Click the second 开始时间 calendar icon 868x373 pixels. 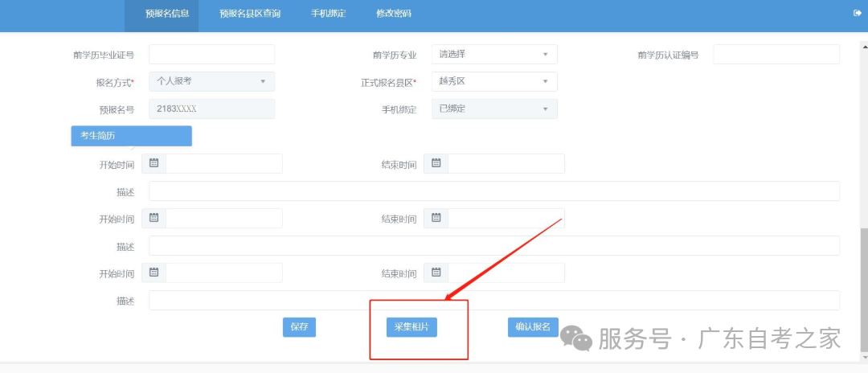click(154, 218)
